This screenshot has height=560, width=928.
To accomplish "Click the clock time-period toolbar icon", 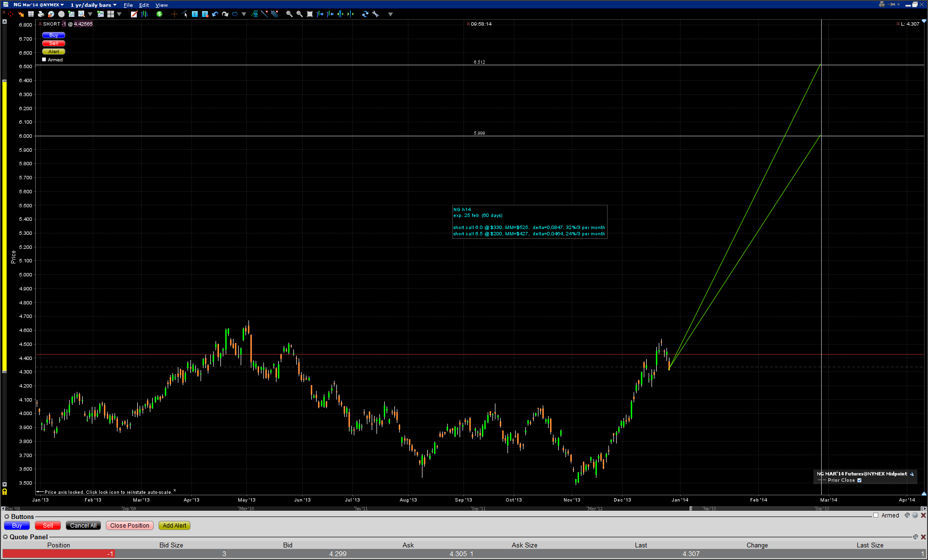I will click(x=51, y=14).
